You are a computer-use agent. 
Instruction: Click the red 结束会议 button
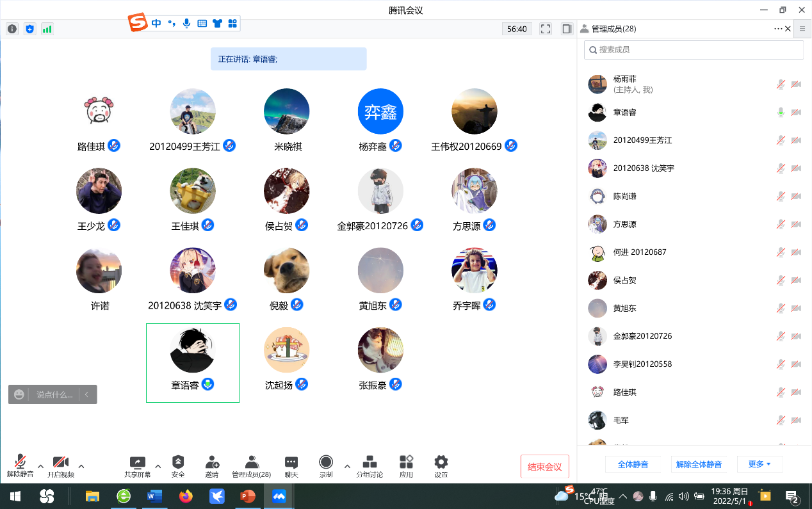544,467
